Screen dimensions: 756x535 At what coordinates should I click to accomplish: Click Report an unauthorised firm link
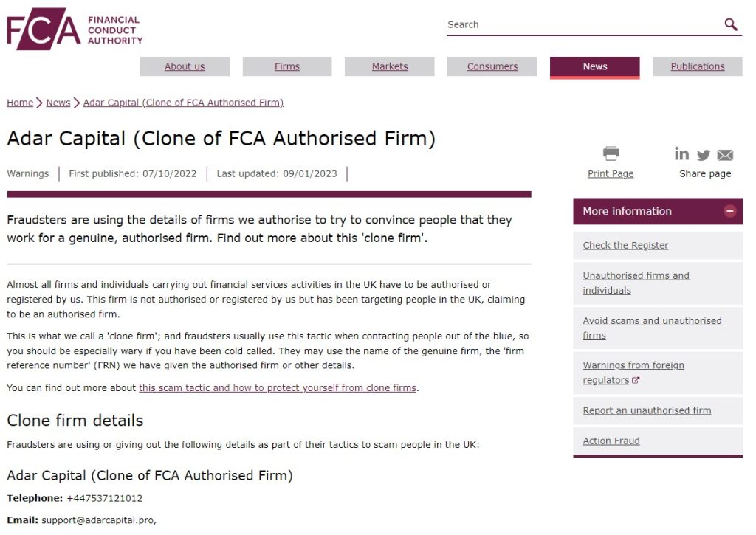pos(647,410)
